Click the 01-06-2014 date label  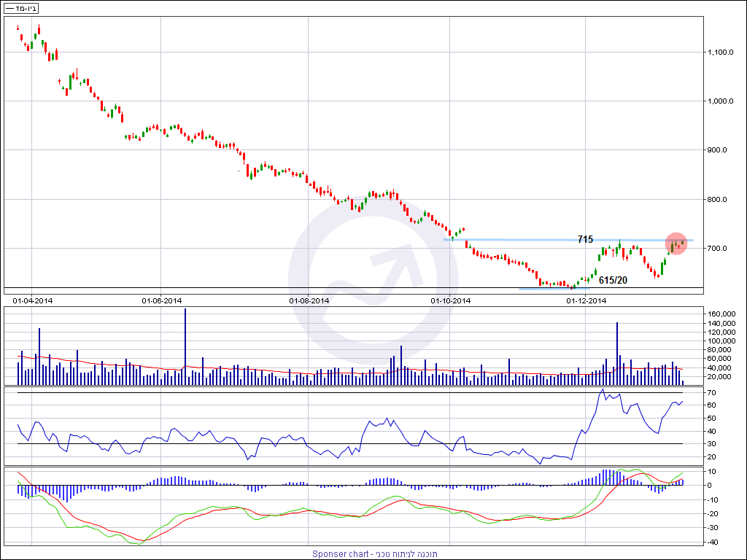tap(161, 300)
